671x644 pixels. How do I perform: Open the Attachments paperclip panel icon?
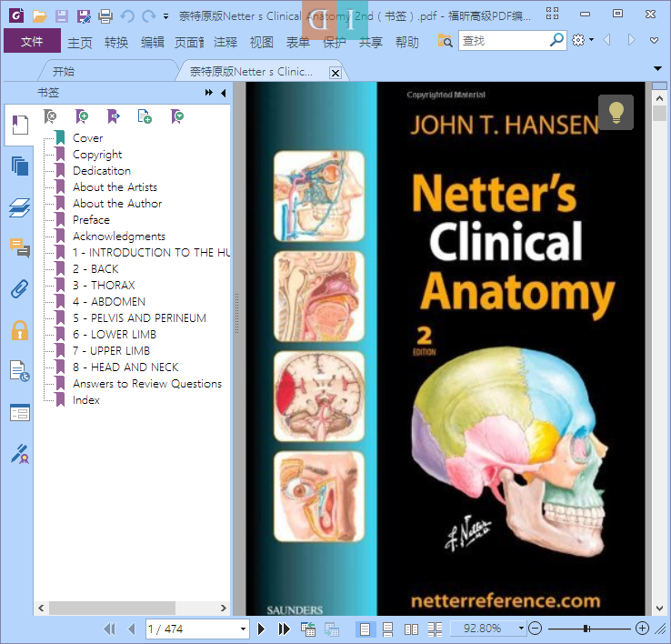coord(20,289)
